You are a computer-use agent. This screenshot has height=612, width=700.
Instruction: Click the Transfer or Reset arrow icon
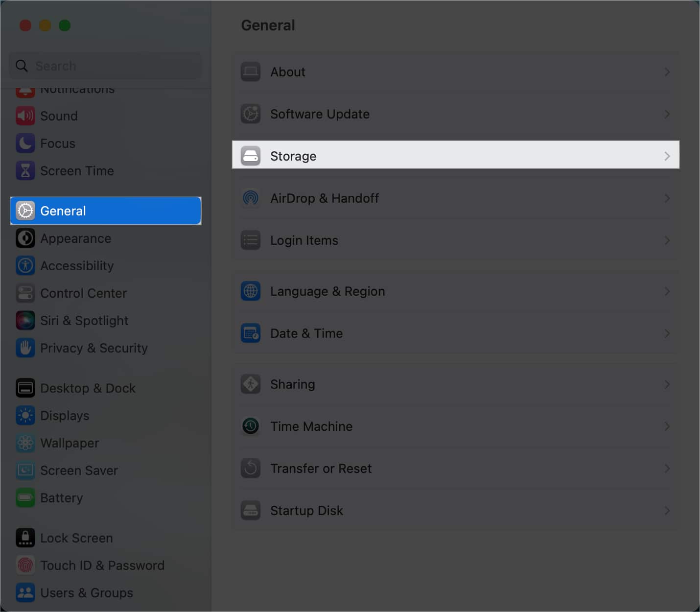click(x=251, y=469)
